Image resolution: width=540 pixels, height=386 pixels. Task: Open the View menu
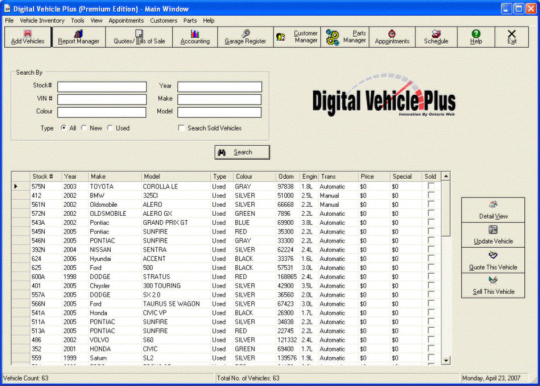click(96, 21)
